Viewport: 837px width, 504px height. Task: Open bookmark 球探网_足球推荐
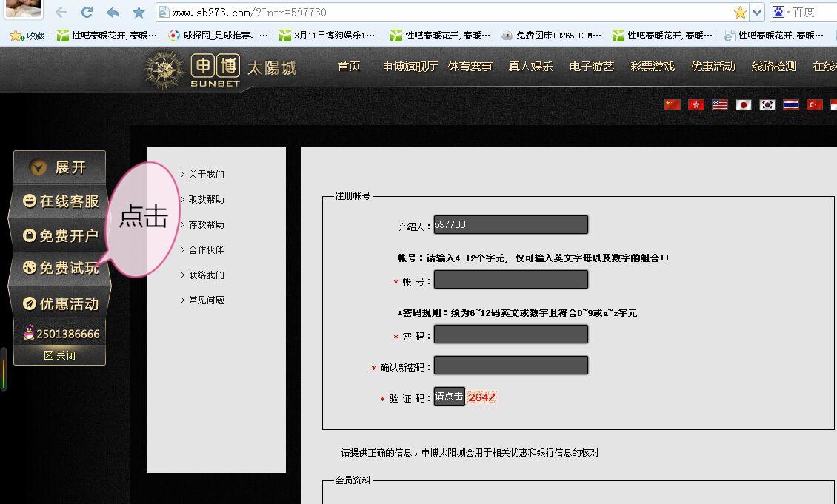[x=219, y=36]
